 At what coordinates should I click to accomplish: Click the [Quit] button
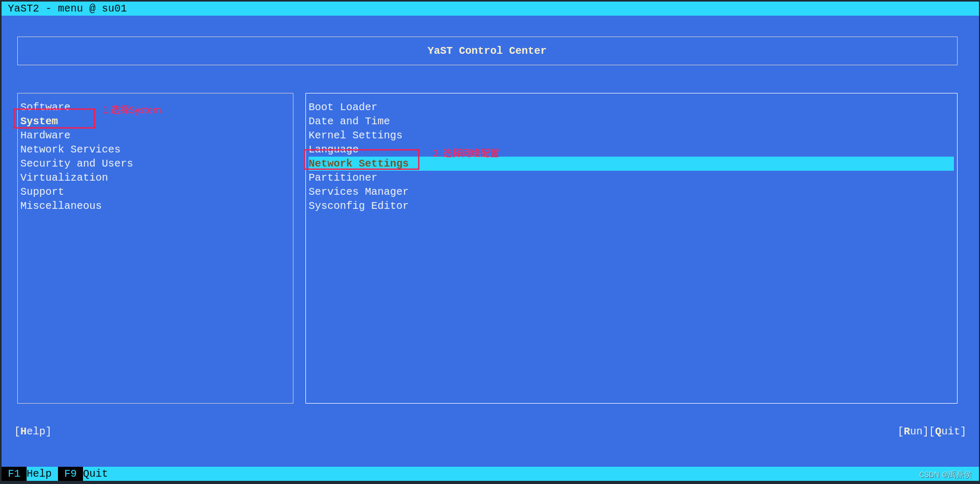point(948,431)
